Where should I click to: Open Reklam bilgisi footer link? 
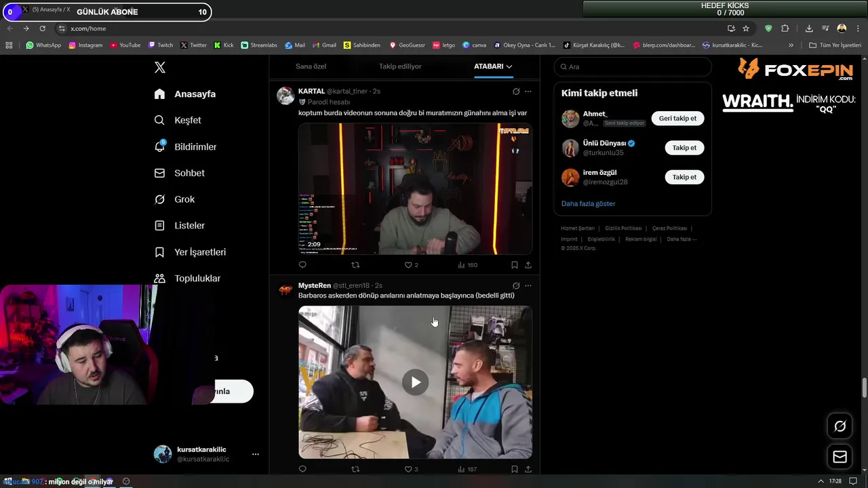pos(641,239)
